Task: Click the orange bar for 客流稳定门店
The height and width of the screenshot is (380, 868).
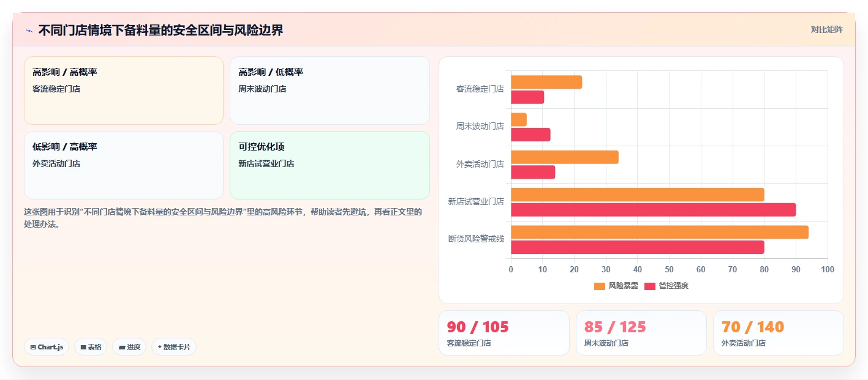Action: point(546,82)
